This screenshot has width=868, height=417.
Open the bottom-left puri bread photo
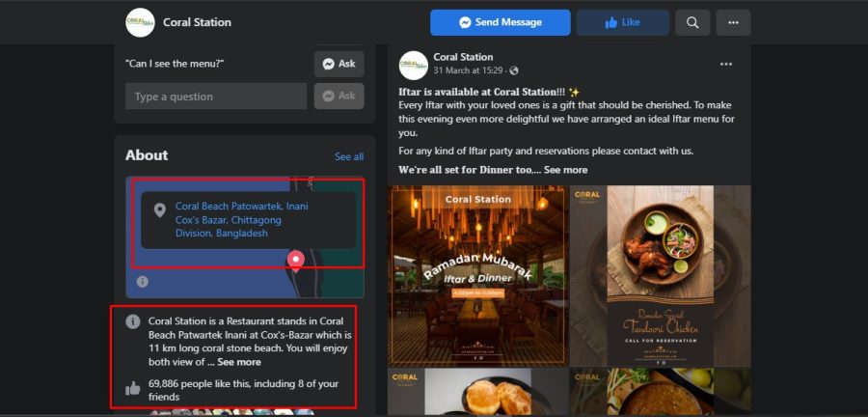click(477, 392)
